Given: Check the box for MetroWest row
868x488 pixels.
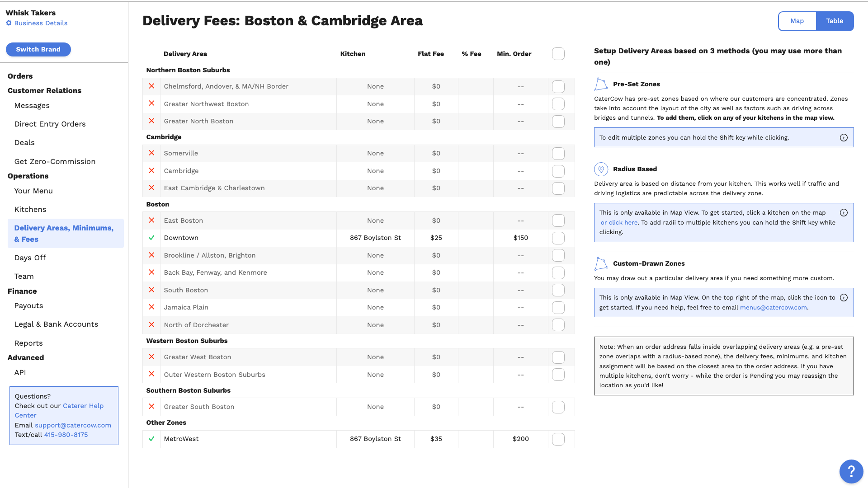Looking at the screenshot, I should tap(558, 439).
